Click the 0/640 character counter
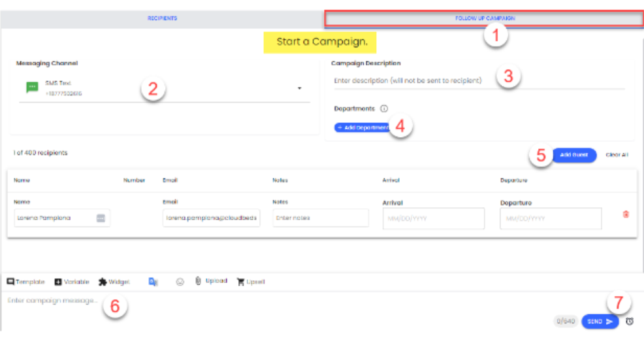The width and height of the screenshot is (644, 349). click(x=566, y=321)
